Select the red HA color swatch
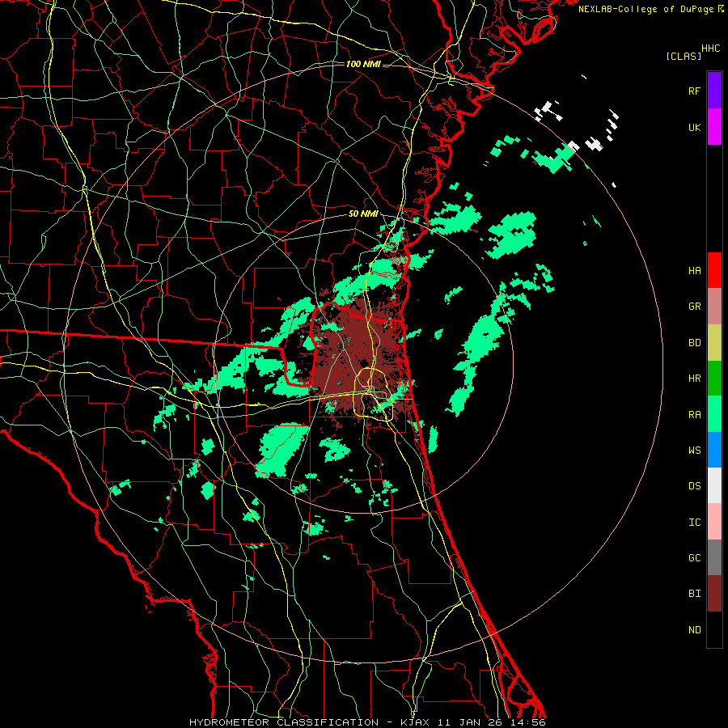Viewport: 728px width, 728px height. [714, 270]
